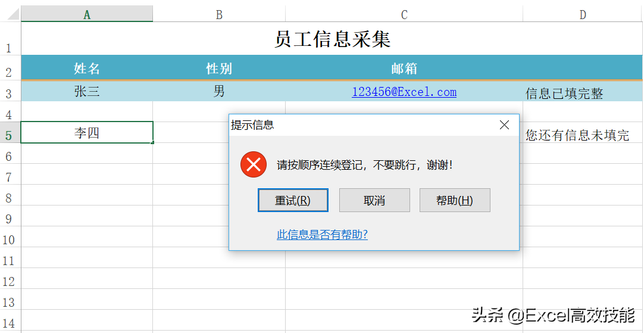The image size is (644, 333).
Task: Click the 员工信息采集 title cell
Action: point(332,39)
